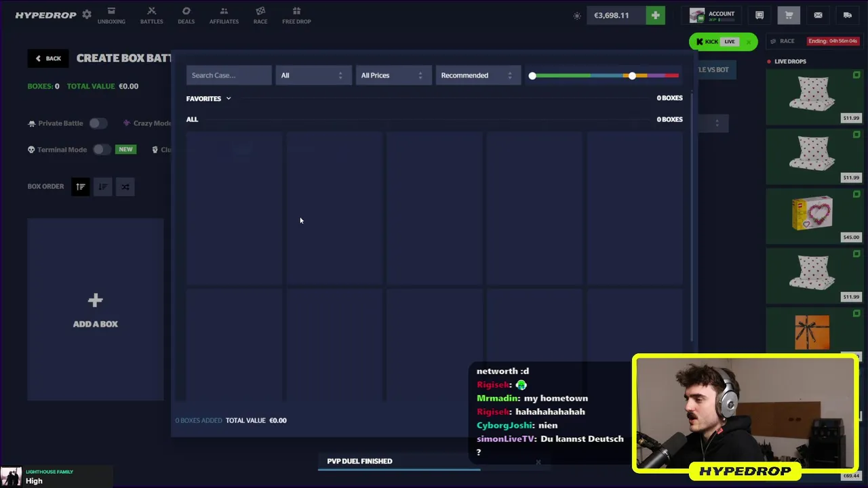Select descending box order icon
The width and height of the screenshot is (868, 488).
tap(102, 186)
